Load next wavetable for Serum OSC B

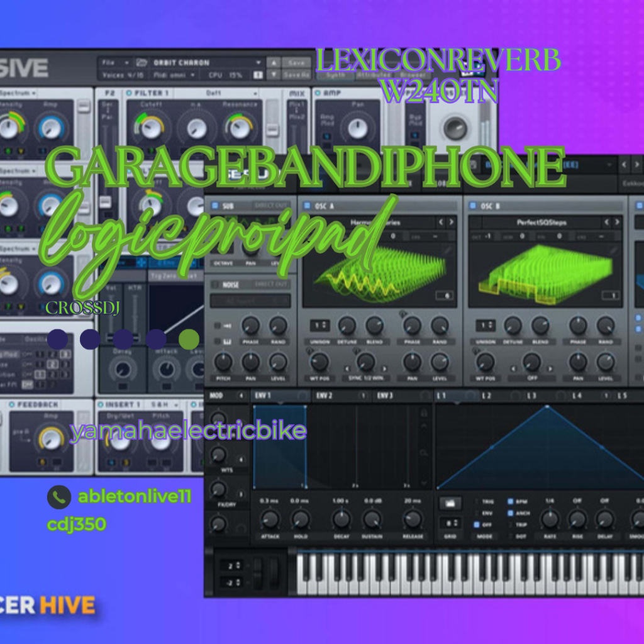click(618, 222)
